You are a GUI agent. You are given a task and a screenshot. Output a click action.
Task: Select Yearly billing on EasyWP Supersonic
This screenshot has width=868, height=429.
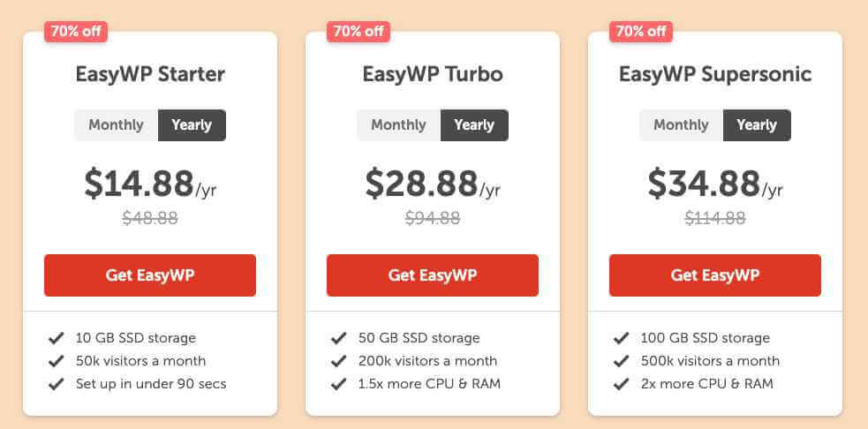click(758, 125)
